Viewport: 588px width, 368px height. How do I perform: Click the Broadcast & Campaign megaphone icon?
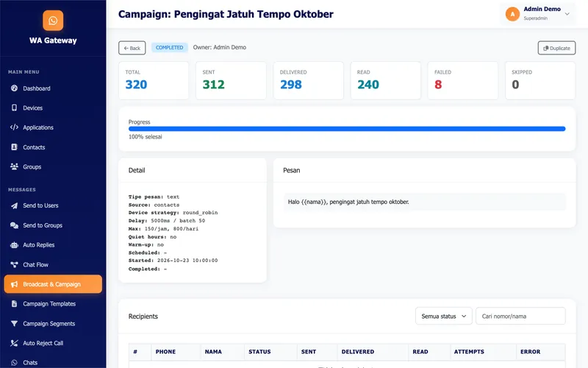[x=14, y=284]
